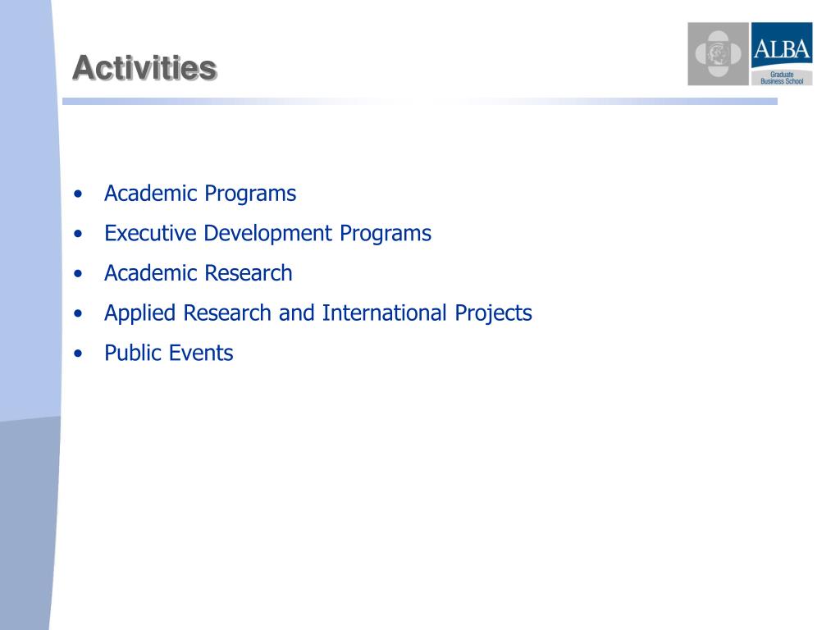This screenshot has height=630, width=840.
Task: Click the bullet dot before Academic Programs
Action: coord(77,194)
